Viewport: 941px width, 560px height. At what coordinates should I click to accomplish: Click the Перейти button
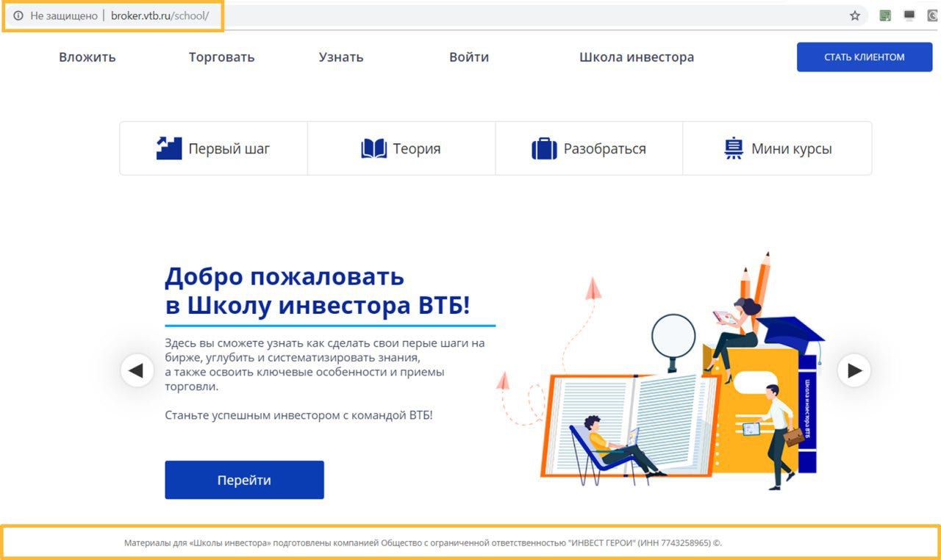[244, 480]
